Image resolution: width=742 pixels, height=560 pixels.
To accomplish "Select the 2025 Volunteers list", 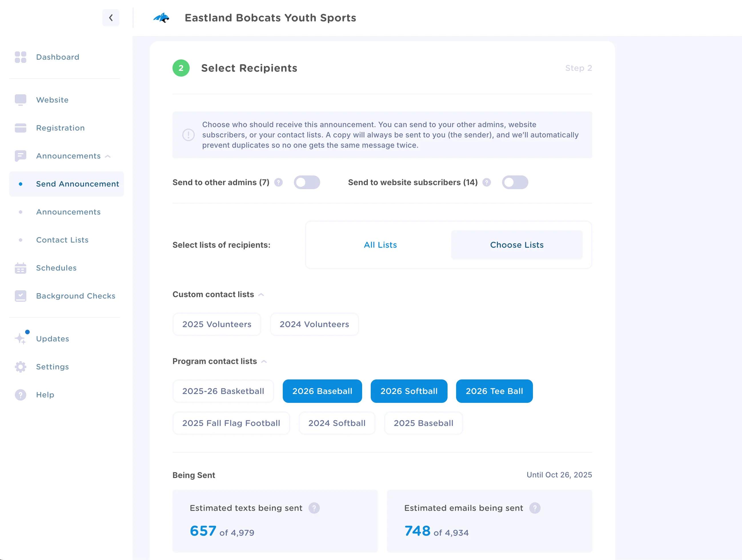I will pyautogui.click(x=217, y=324).
